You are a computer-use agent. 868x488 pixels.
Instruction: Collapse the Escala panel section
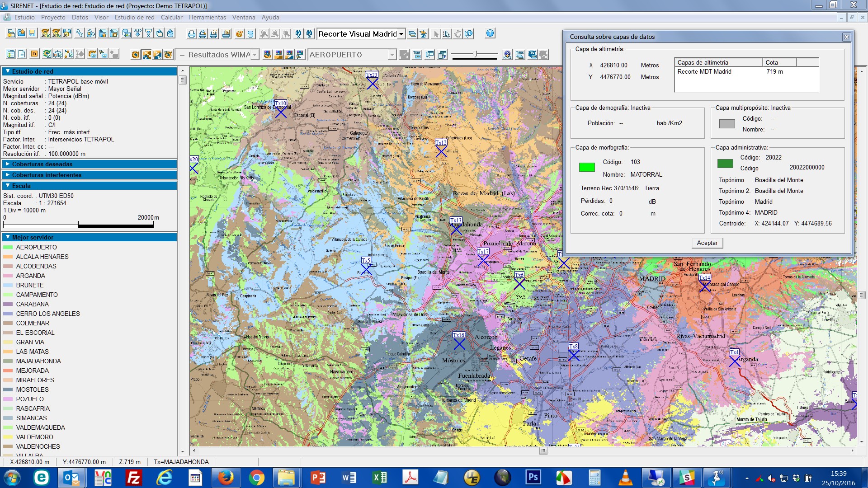[x=90, y=186]
